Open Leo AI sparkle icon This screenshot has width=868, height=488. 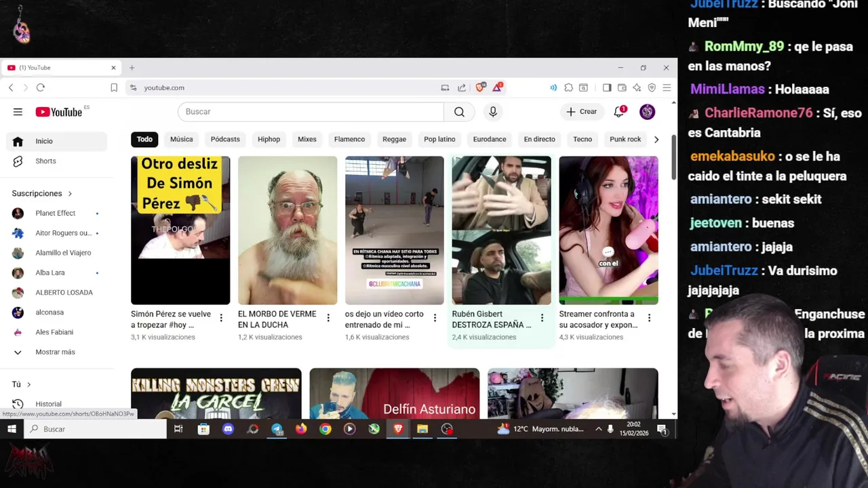coord(637,87)
